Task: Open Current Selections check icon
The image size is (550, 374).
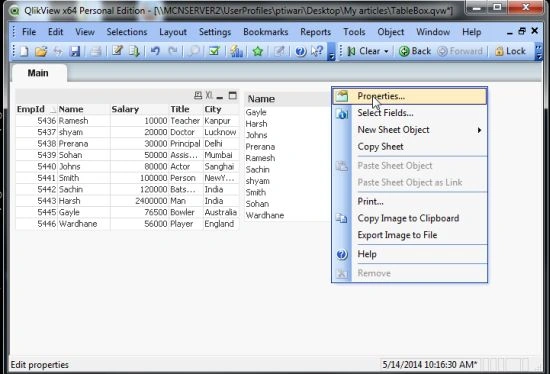Action: pos(214,51)
